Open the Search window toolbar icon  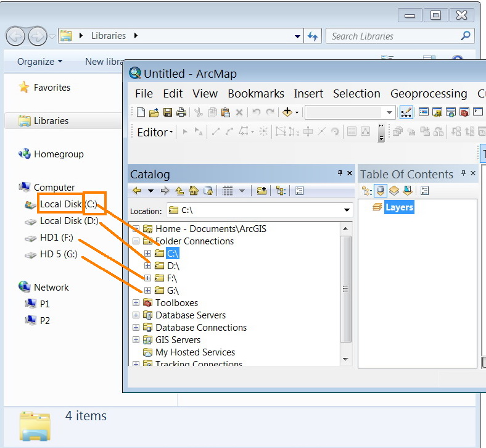451,112
